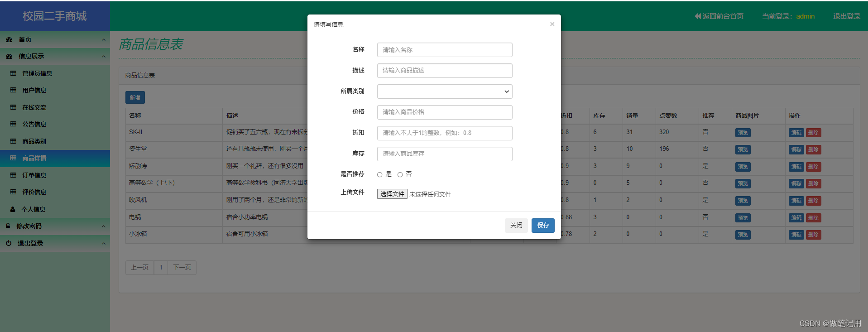
Task: Click the 新增 button
Action: click(135, 97)
